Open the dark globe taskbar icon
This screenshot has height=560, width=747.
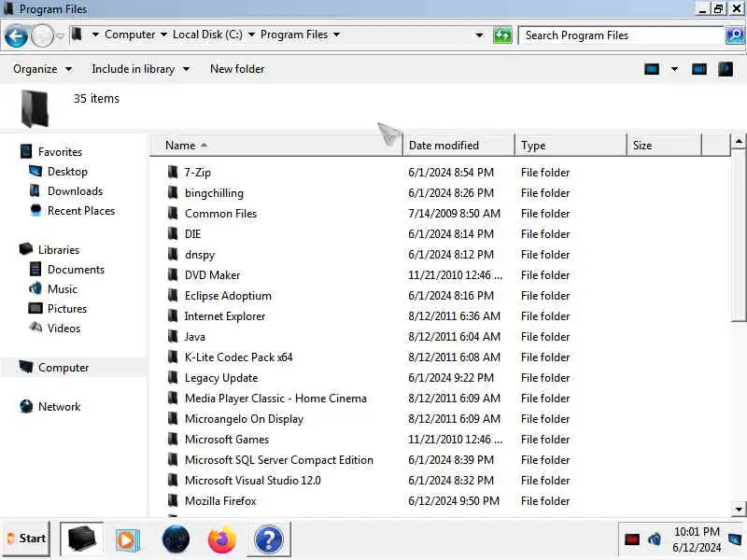pos(176,539)
